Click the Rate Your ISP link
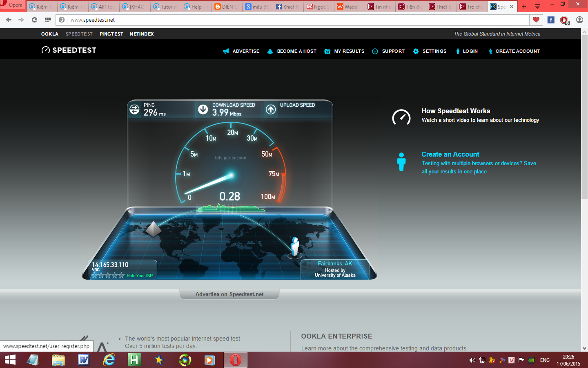 140,276
